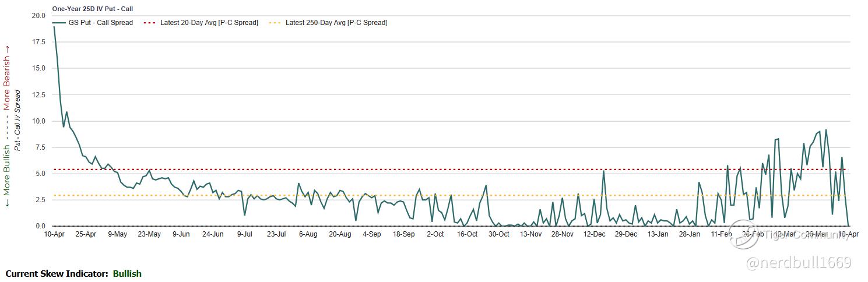Click the 17.5 y-axis value
The height and width of the screenshot is (282, 868).
tap(38, 42)
